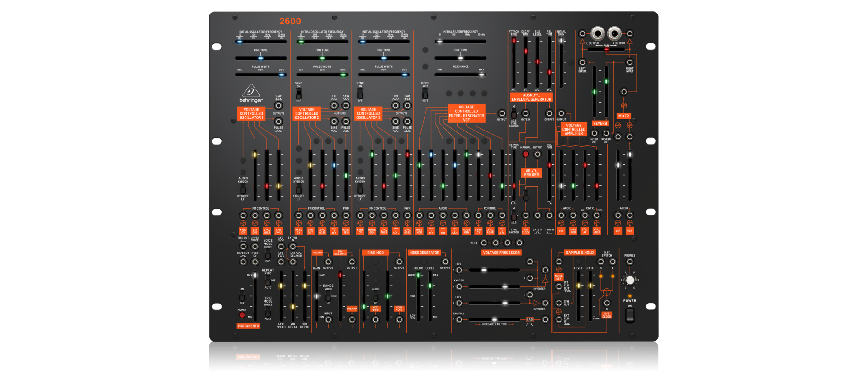Toggle the preamp RANGE switch
The width and height of the screenshot is (868, 384).
[328, 296]
